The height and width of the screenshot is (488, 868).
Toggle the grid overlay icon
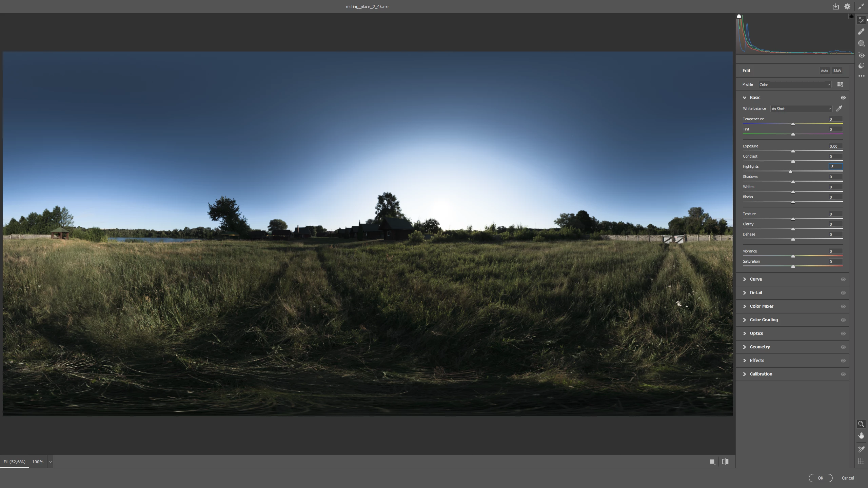click(x=861, y=461)
